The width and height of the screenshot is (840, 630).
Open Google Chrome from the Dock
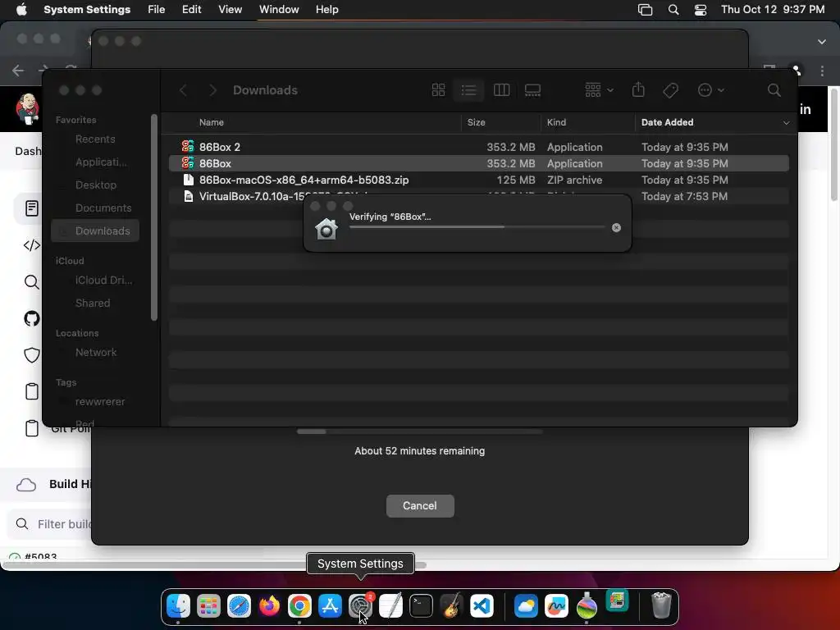coord(299,606)
